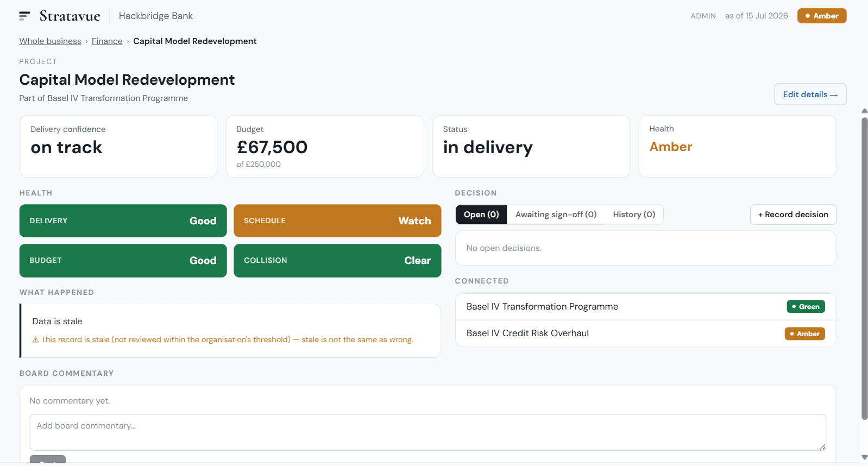This screenshot has width=868, height=466.
Task: Click the Part of Basel IV Transformation Programme subtitle
Action: 103,98
